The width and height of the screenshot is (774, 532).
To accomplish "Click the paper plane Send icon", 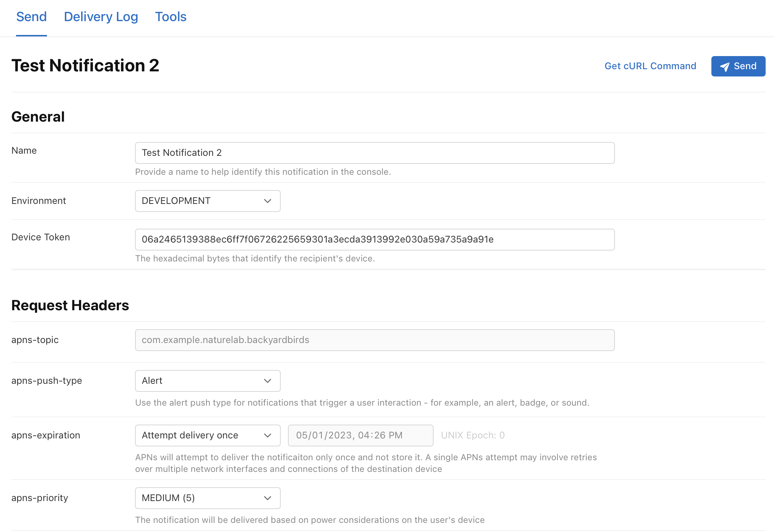I will (724, 67).
